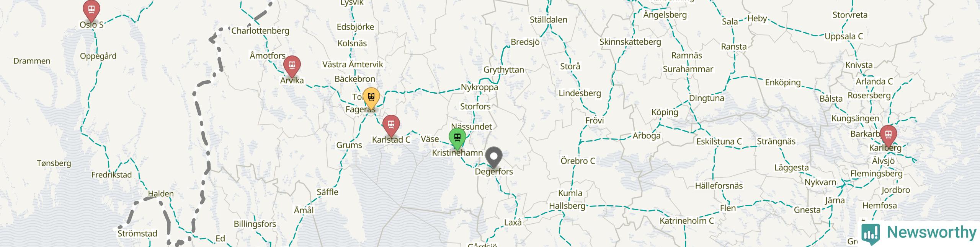Select the Katrineholm C label
980x247 pixels.
point(686,221)
